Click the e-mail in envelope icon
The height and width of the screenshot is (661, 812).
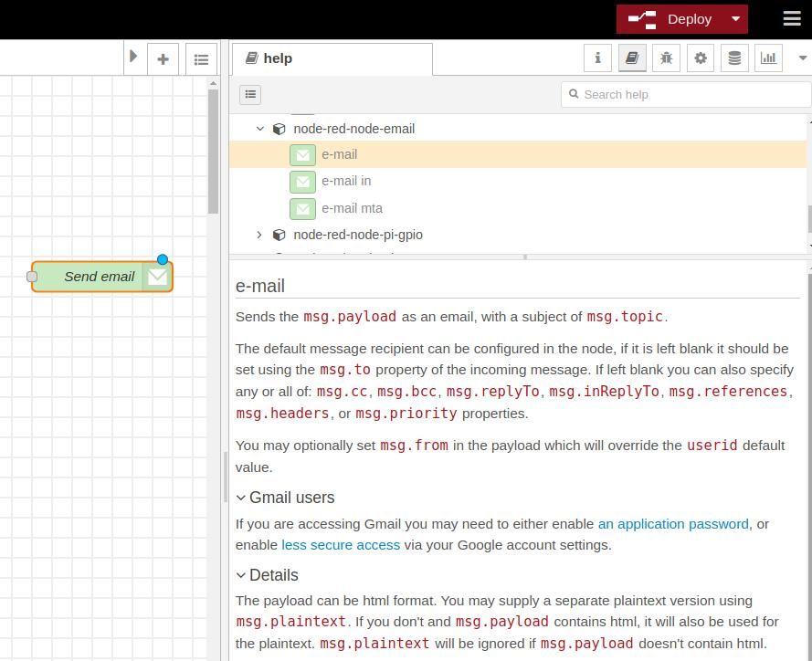302,182
